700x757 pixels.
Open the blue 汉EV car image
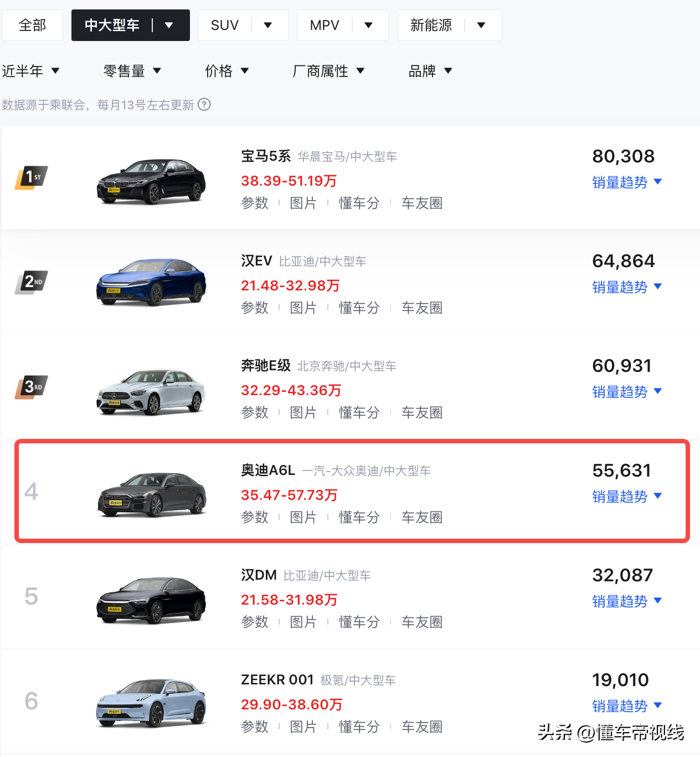click(152, 282)
